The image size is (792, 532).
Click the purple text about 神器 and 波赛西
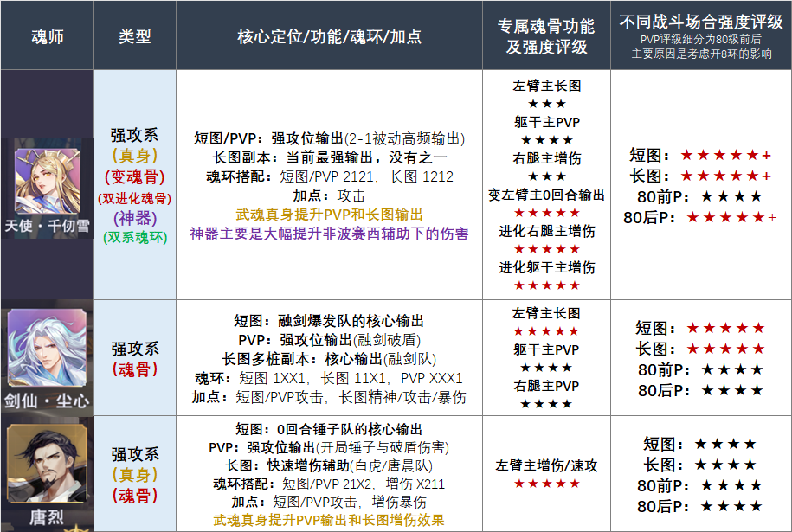[329, 234]
